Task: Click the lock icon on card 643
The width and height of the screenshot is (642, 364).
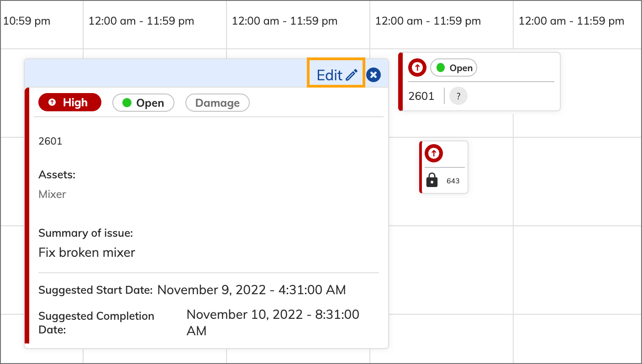Action: click(x=432, y=181)
